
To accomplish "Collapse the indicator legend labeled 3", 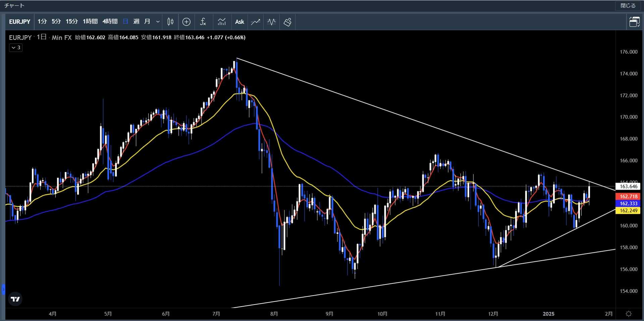I will point(16,48).
